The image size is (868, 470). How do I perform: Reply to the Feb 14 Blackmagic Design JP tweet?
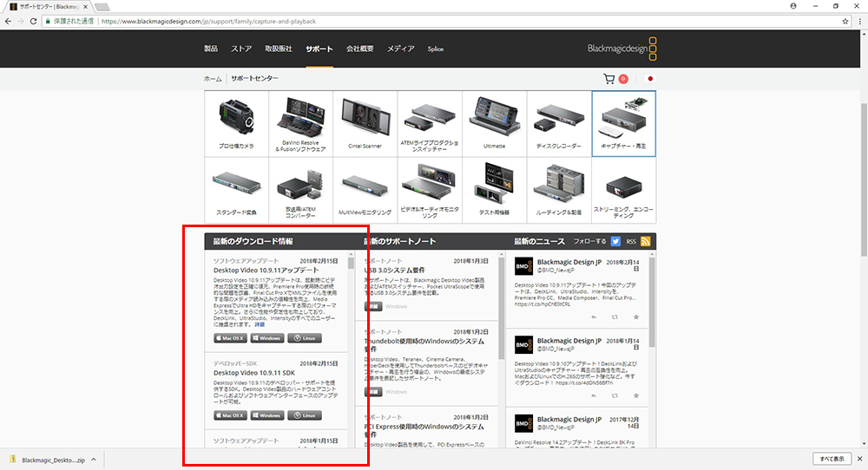(x=594, y=317)
